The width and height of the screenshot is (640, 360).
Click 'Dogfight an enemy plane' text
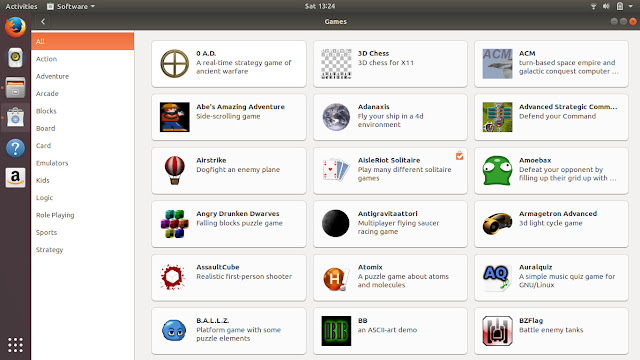tap(238, 169)
